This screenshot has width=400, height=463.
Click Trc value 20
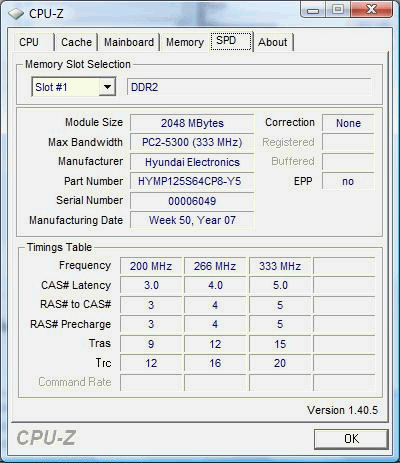[280, 363]
